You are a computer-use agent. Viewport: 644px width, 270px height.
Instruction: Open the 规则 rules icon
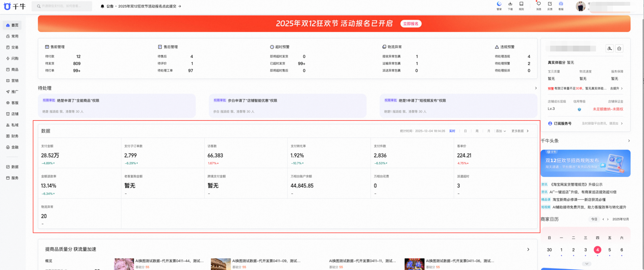tap(521, 6)
